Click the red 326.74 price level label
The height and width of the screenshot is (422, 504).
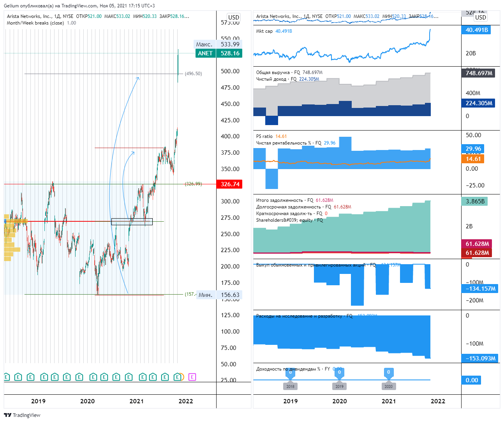tap(230, 184)
